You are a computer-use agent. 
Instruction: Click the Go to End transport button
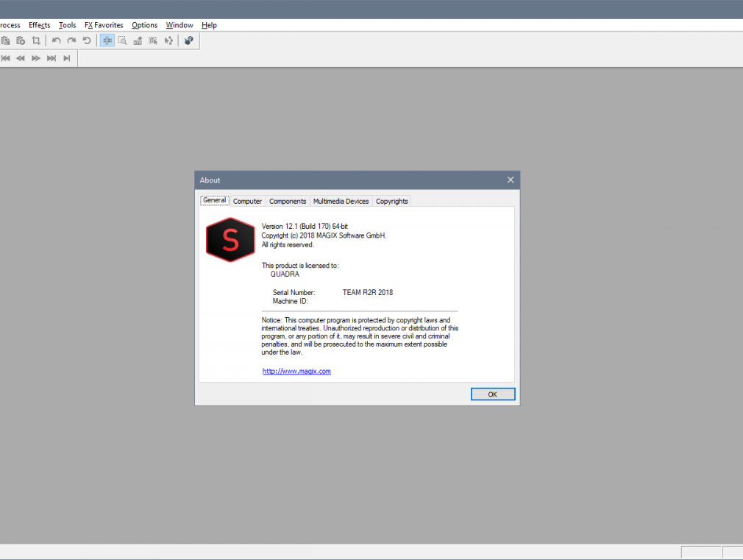pyautogui.click(x=51, y=58)
